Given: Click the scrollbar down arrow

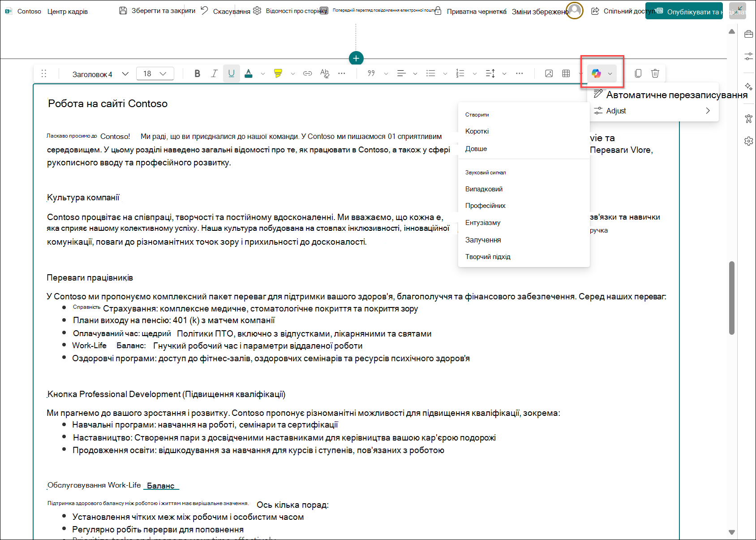Looking at the screenshot, I should coord(732,532).
